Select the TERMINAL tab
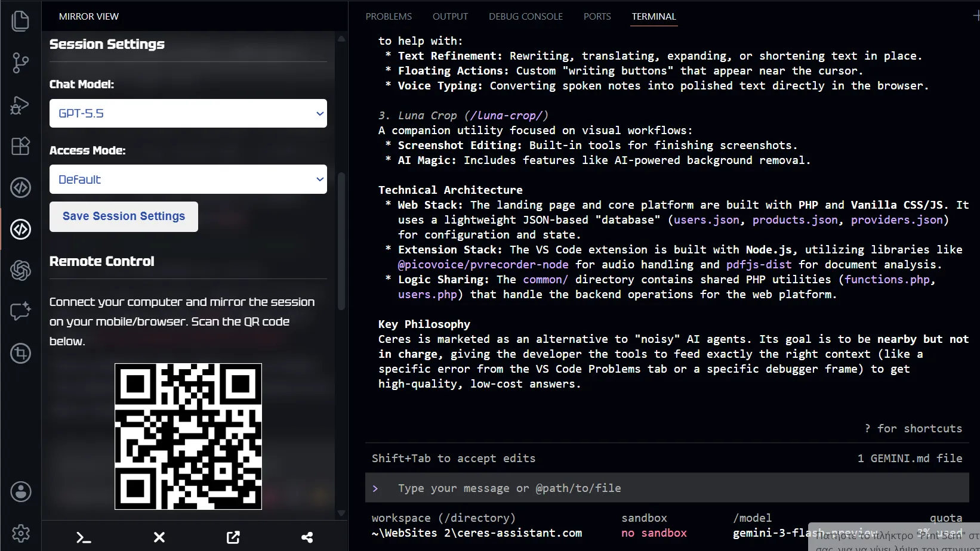Screen dimensions: 980x551 (654, 17)
